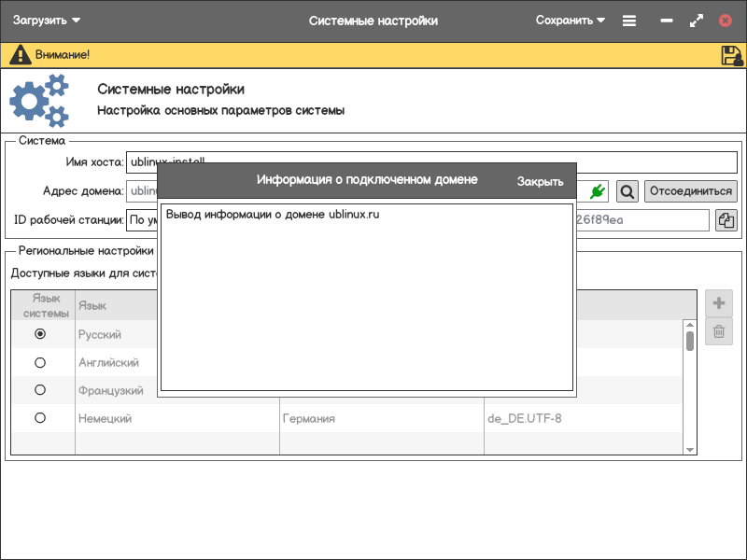Select Russian as the system language
Image resolution: width=747 pixels, height=560 pixels.
pos(40,334)
